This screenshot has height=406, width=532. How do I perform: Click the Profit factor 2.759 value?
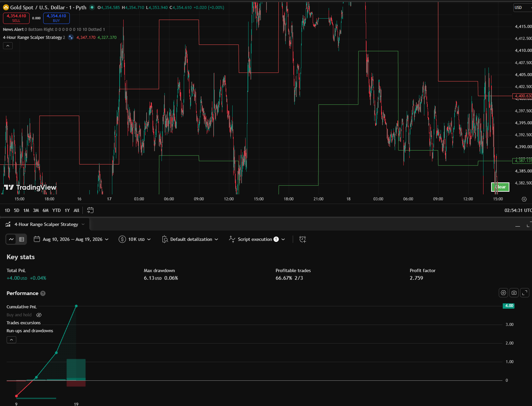(x=416, y=278)
